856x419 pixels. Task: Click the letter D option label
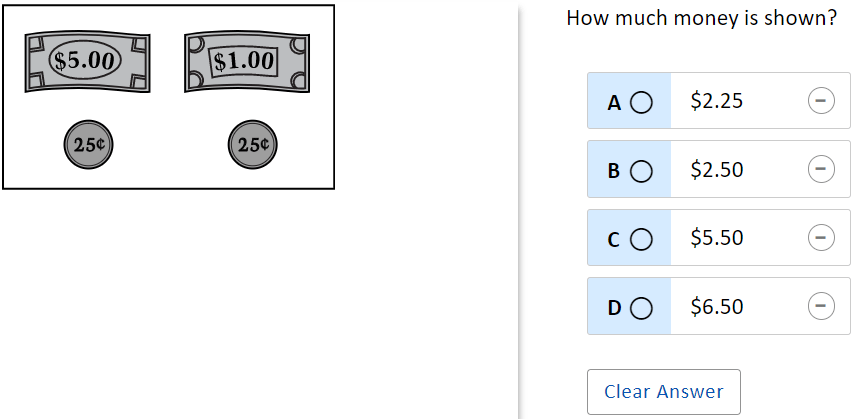614,307
